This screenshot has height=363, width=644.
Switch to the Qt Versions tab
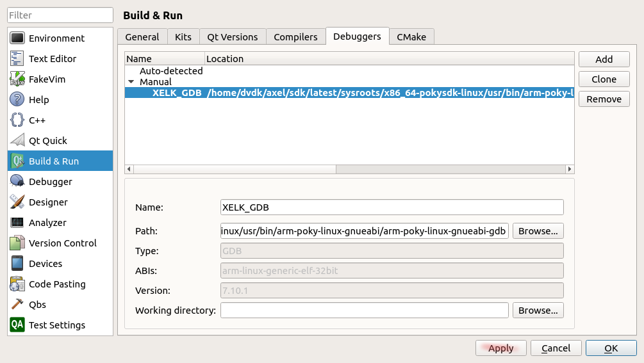pos(232,37)
